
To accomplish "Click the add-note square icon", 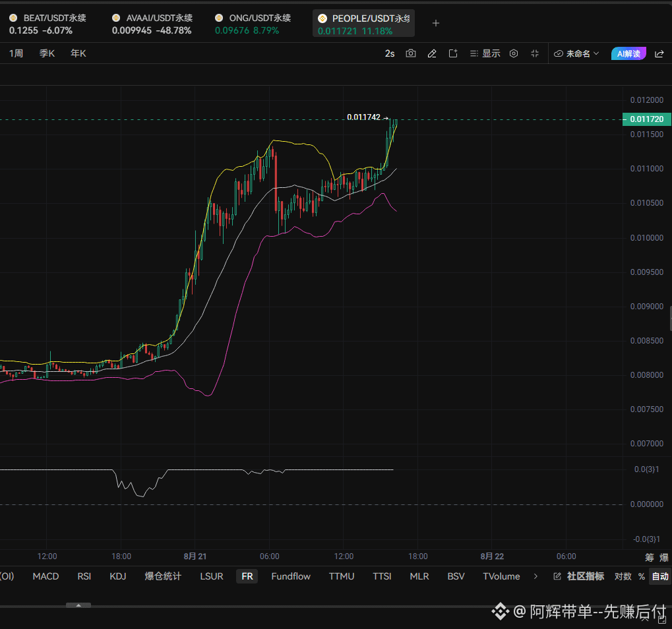I will point(453,53).
